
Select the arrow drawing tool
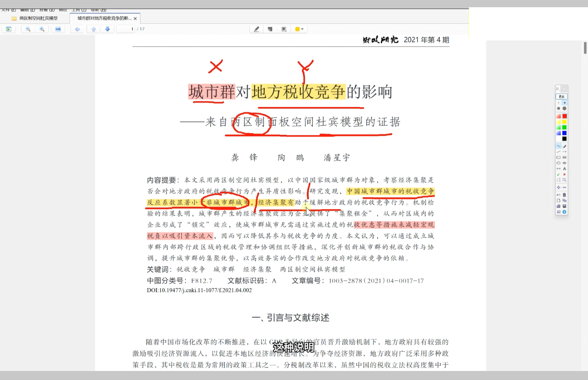click(x=565, y=152)
